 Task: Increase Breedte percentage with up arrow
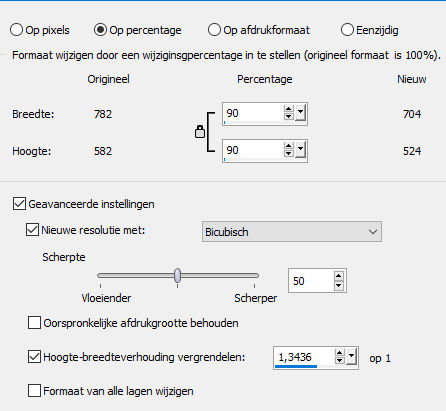pos(289,109)
